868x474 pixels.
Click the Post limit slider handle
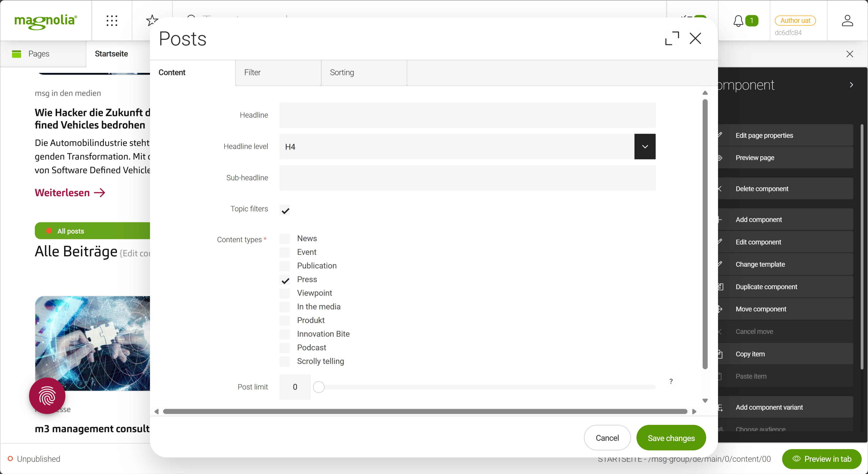tap(318, 387)
